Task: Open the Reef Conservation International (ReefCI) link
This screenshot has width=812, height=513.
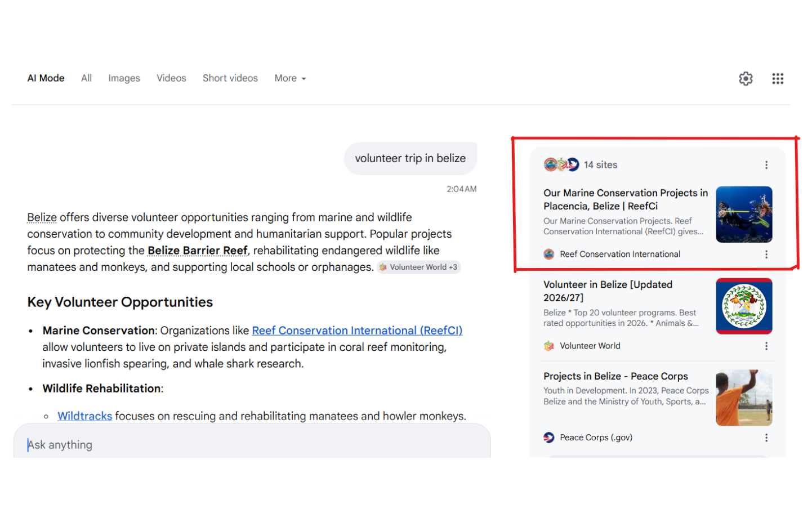Action: pos(357,331)
